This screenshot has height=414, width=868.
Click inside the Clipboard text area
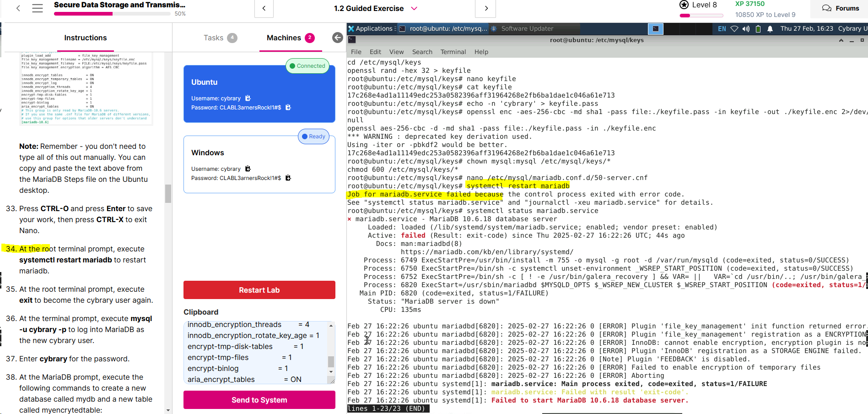click(255, 352)
